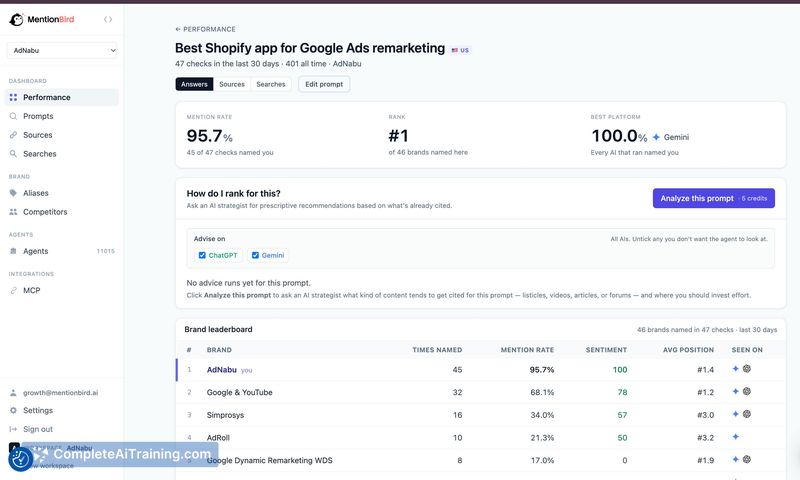Click ChatGPT icon in Google Dynamic Remarketing row
Screen dimensions: 800x480
[747, 460]
